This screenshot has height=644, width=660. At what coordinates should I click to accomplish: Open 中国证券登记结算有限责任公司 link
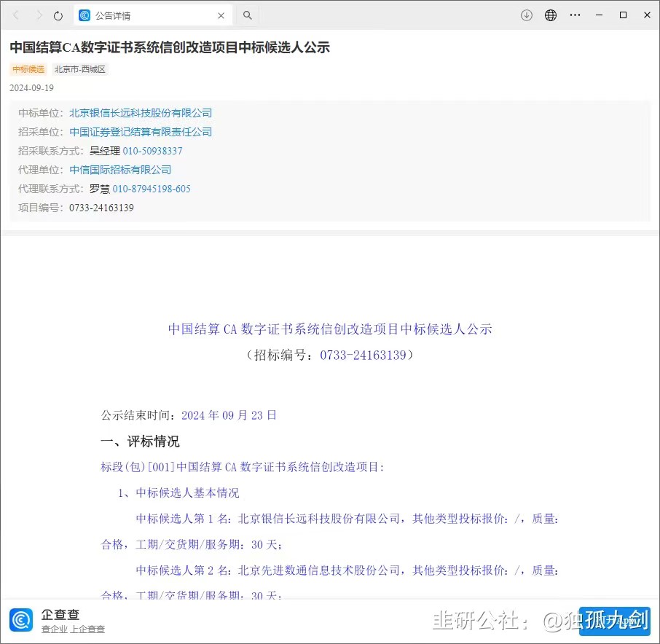141,132
